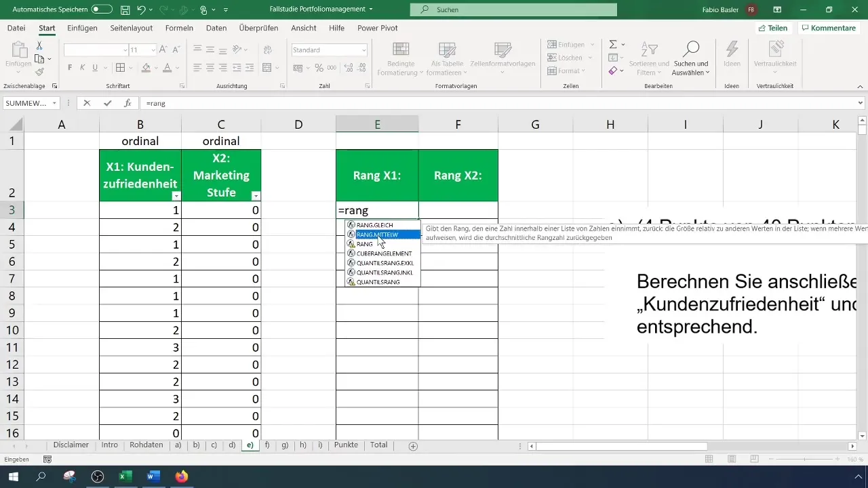Screen dimensions: 868x488
Task: Click the wrap text icon in Ausrichtung
Action: (x=267, y=49)
